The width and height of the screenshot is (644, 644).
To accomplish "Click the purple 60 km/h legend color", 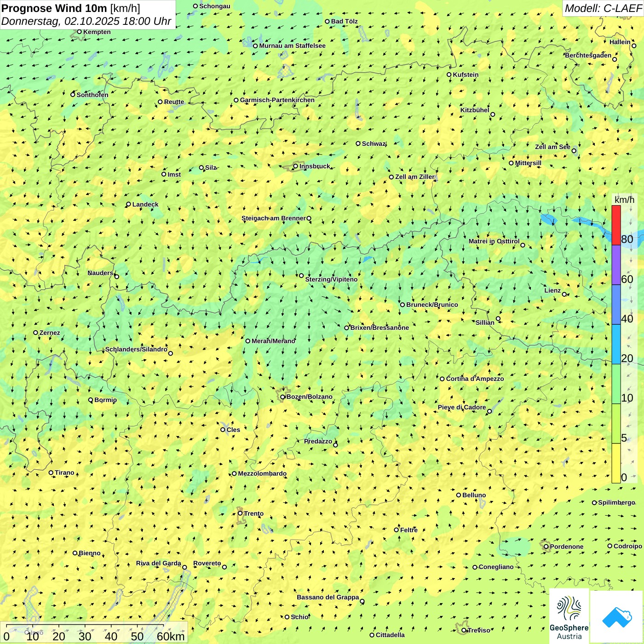I will (616, 265).
